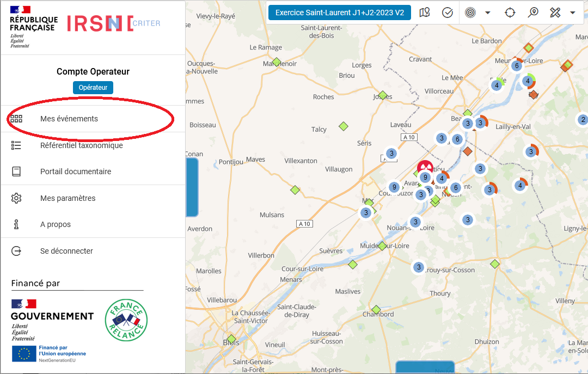Click the green diamond marker near Chambord
588x374 pixels.
coord(376,309)
